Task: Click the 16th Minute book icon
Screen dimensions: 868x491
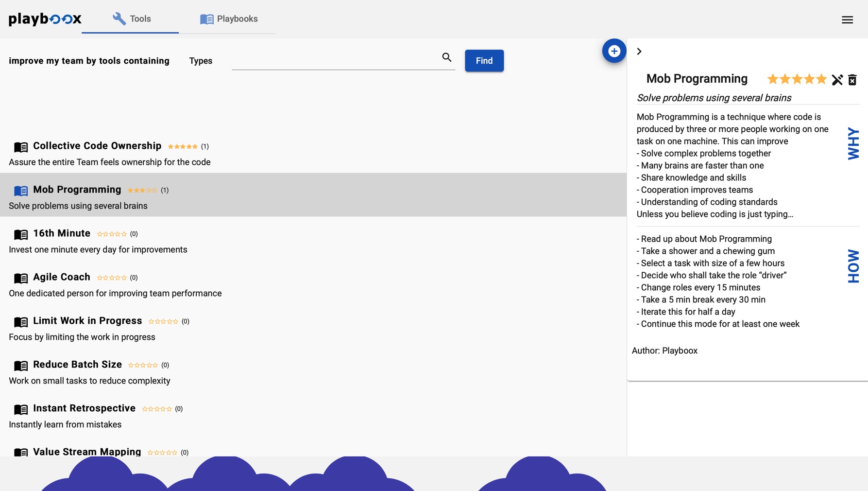Action: (21, 234)
